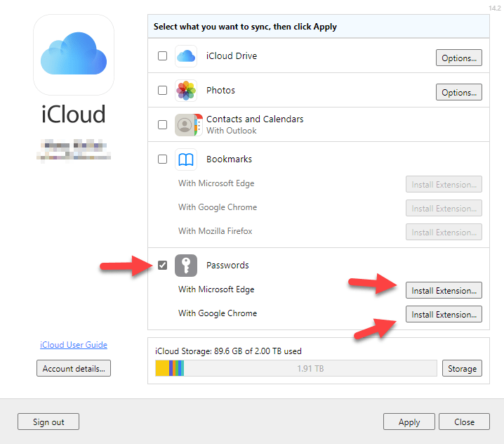Click the Apply button
This screenshot has height=444, width=504.
pos(409,422)
